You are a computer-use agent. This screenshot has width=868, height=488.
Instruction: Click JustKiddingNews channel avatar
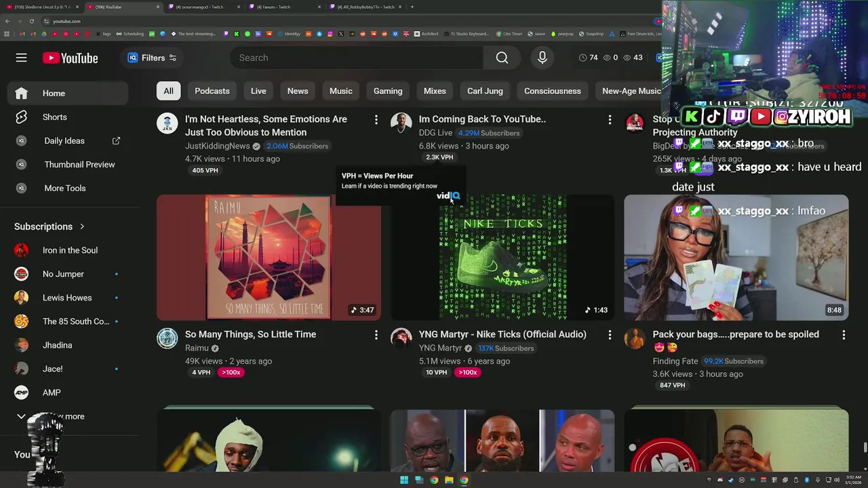[x=167, y=123]
